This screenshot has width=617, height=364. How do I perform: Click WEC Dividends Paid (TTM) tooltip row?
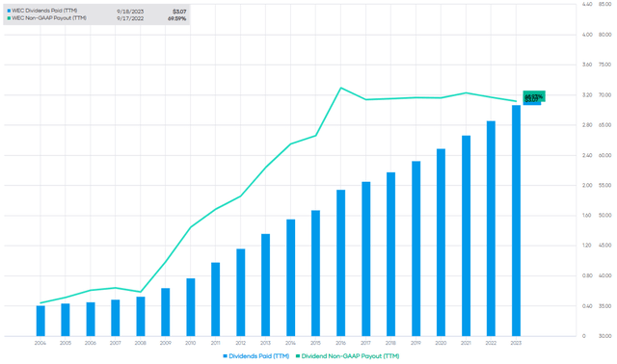point(96,11)
